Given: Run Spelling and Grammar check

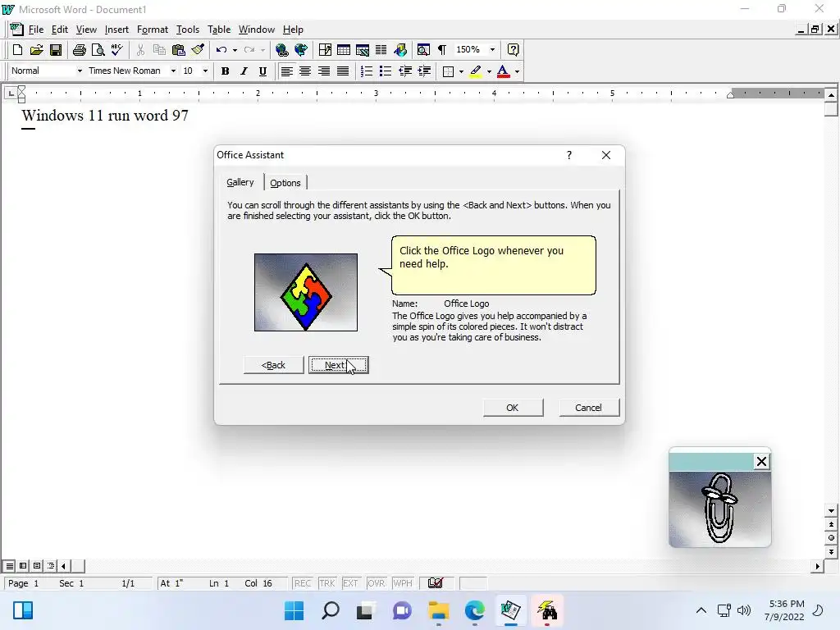Looking at the screenshot, I should [x=116, y=50].
